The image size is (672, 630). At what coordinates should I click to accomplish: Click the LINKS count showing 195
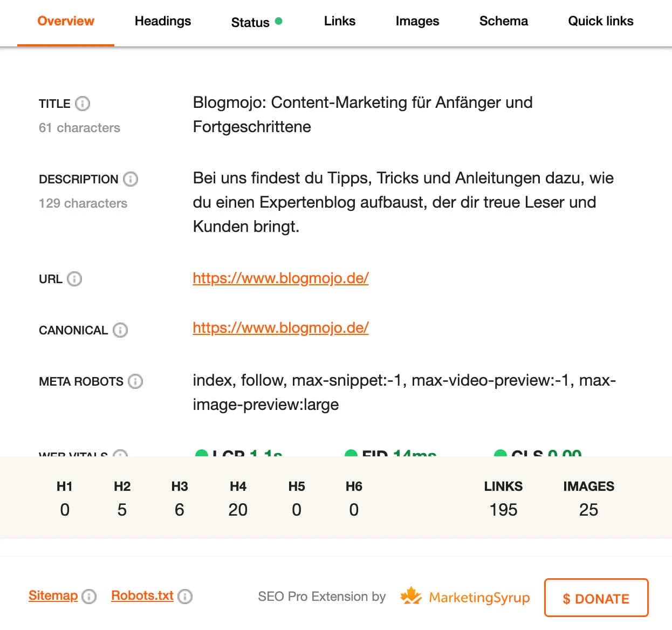(503, 509)
